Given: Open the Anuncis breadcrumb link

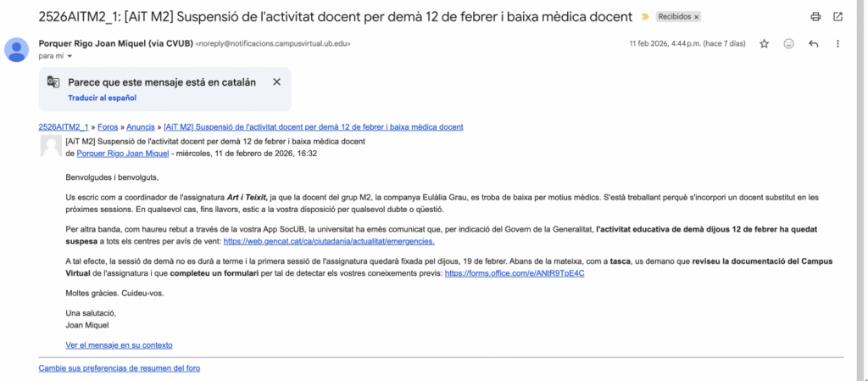Looking at the screenshot, I should click(x=142, y=127).
